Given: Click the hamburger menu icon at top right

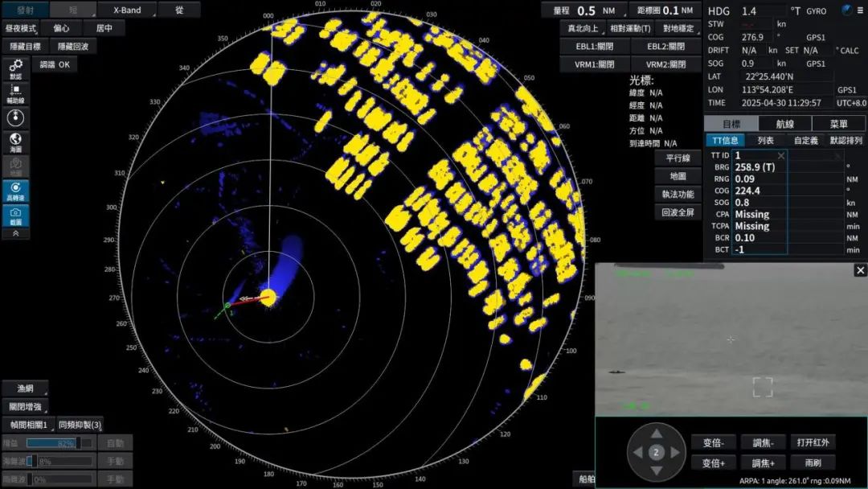Looking at the screenshot, I should pyautogui.click(x=860, y=10).
